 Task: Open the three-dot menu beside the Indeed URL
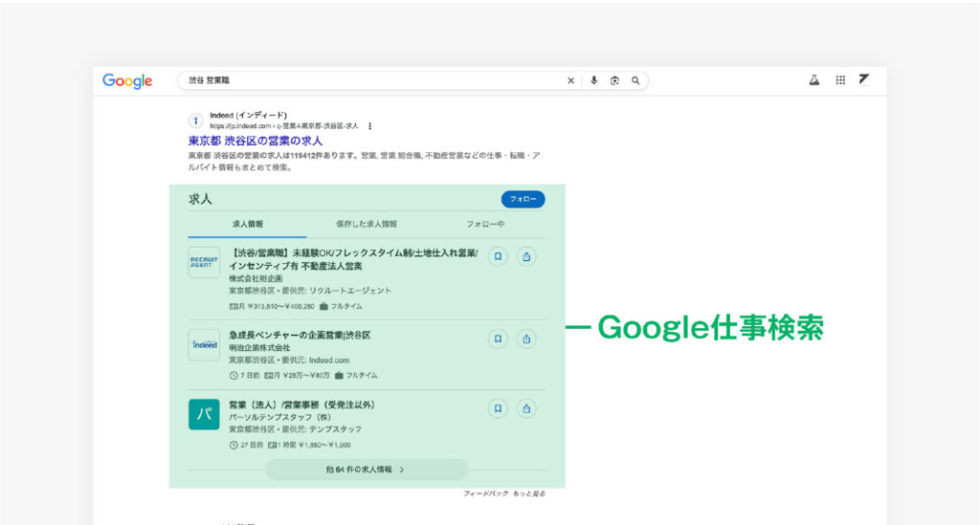click(x=369, y=126)
